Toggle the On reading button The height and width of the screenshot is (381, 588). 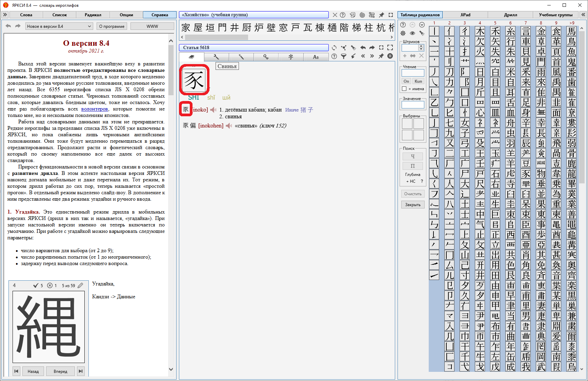click(x=406, y=81)
